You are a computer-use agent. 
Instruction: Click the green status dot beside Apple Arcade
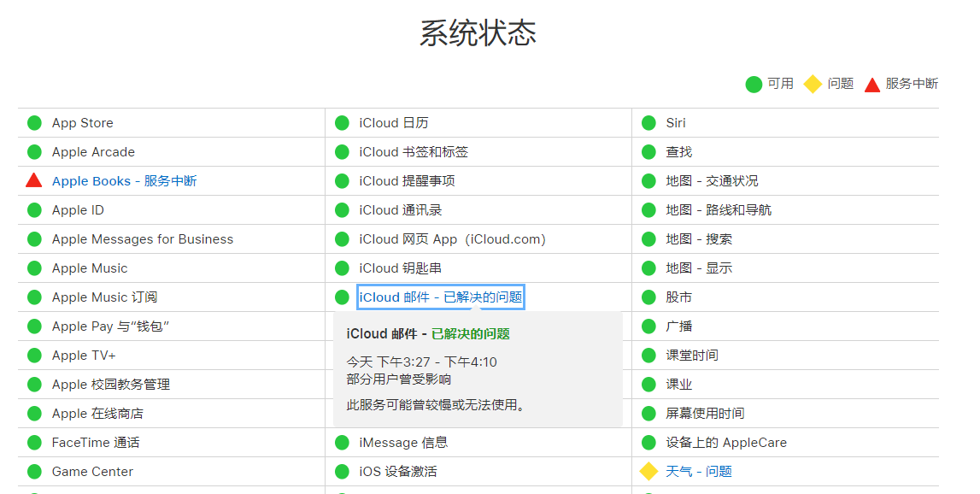coord(34,152)
